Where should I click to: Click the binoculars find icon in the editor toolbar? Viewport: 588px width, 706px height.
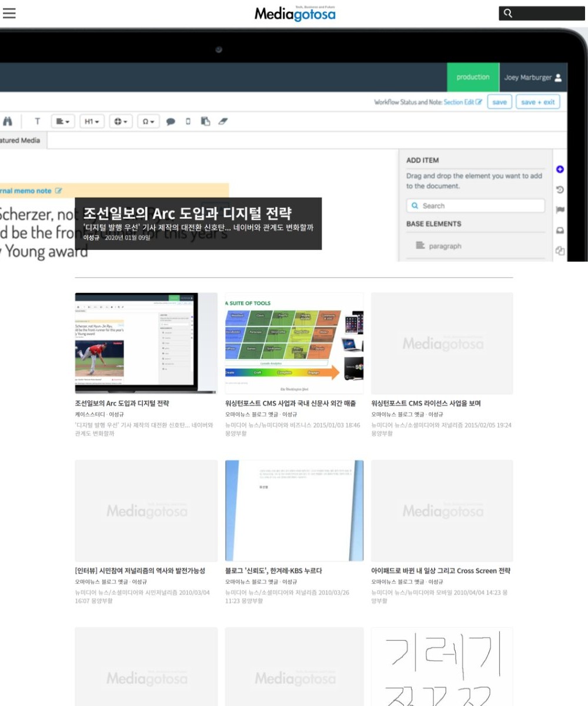[8, 121]
